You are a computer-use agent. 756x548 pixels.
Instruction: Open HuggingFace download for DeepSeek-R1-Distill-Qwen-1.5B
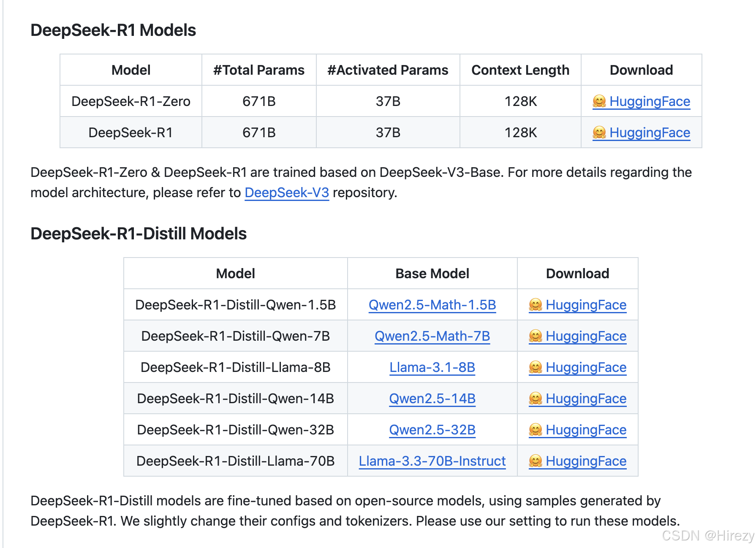577,305
